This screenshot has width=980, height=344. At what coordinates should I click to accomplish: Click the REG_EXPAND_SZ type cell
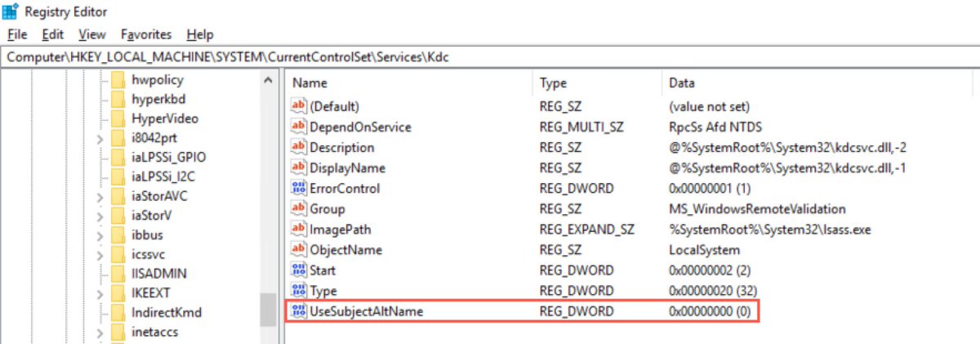(x=586, y=230)
